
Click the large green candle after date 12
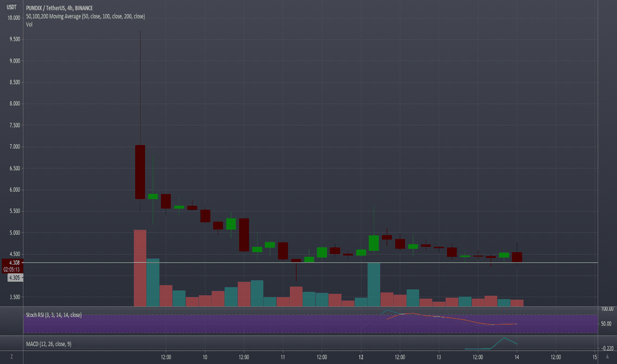(374, 243)
